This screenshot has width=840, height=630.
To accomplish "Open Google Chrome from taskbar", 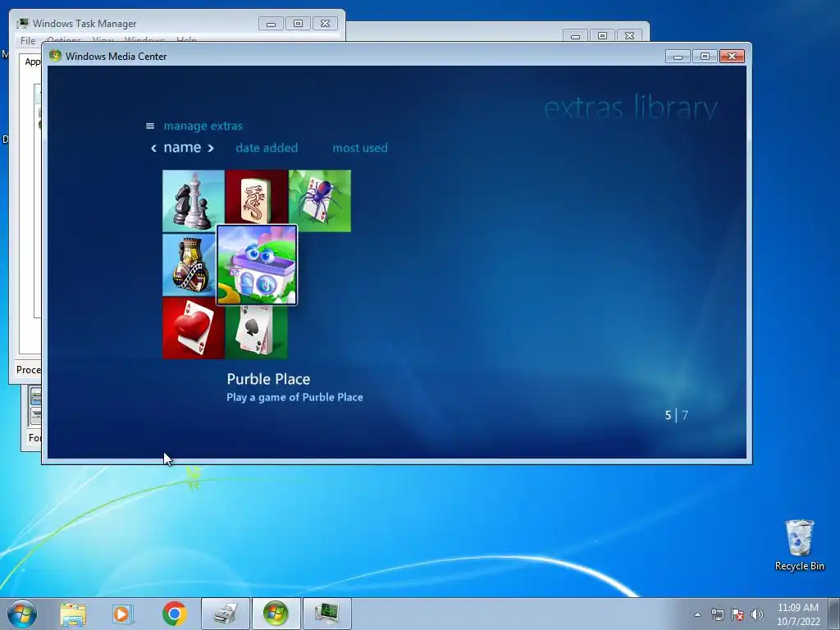I will coord(174,614).
